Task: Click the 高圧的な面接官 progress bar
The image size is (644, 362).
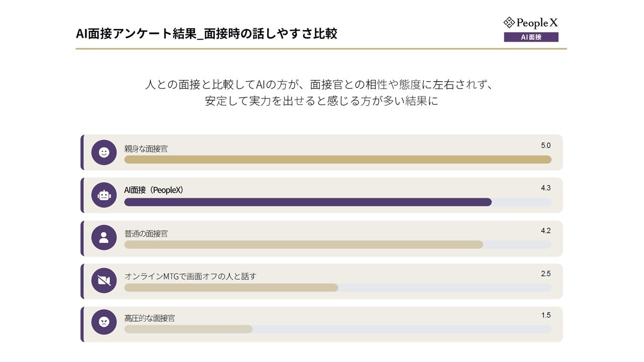Action: (188, 329)
